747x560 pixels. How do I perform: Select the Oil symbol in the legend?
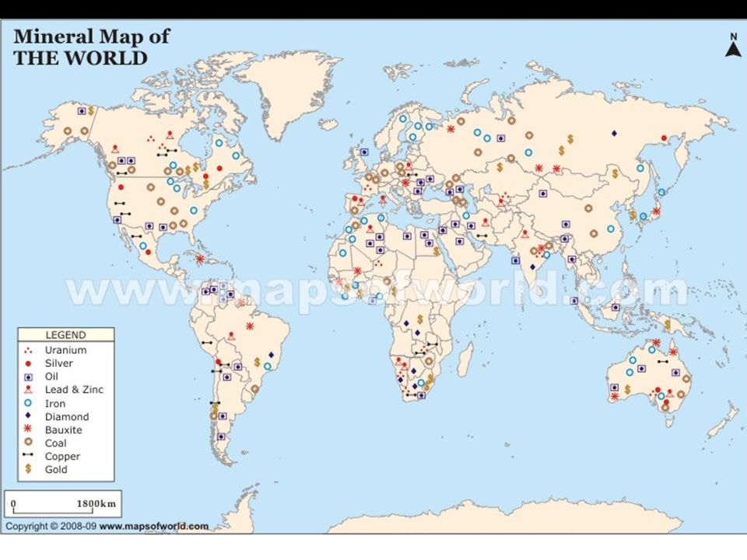[28, 376]
